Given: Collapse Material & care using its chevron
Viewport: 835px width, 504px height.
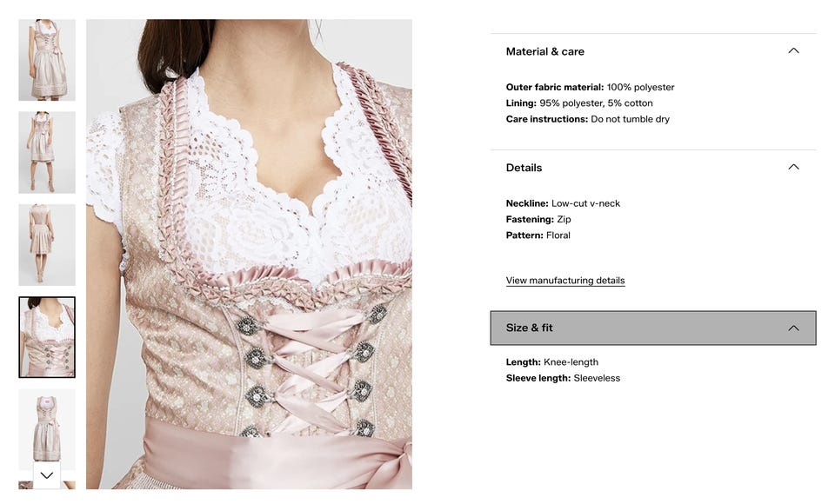Looking at the screenshot, I should (x=793, y=50).
